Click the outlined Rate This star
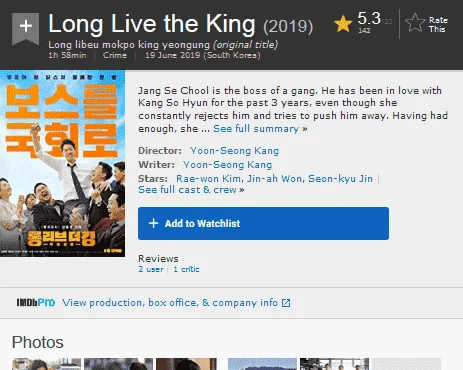The height and width of the screenshot is (370, 463). coord(415,23)
